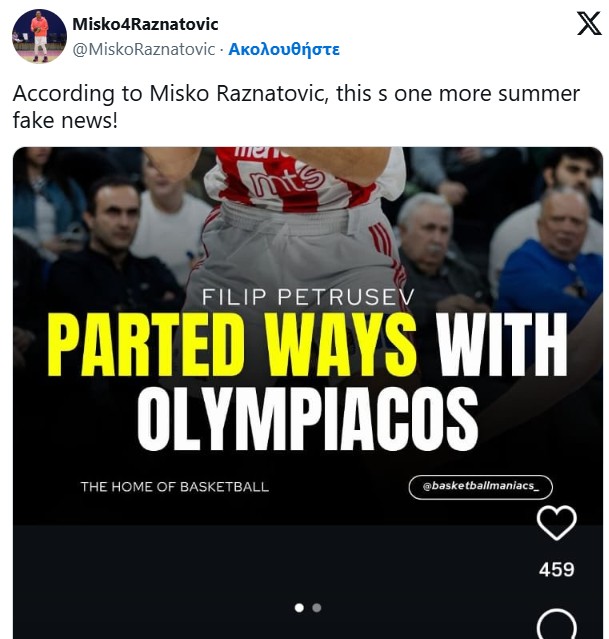Open comments via speech bubble icon
Viewport: 609px width, 639px height.
pos(556,624)
